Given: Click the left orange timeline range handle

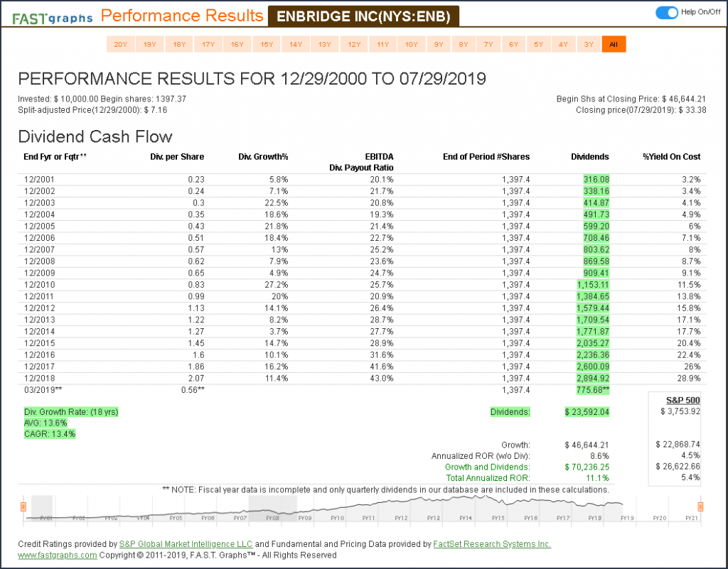Looking at the screenshot, I should 23,506.
